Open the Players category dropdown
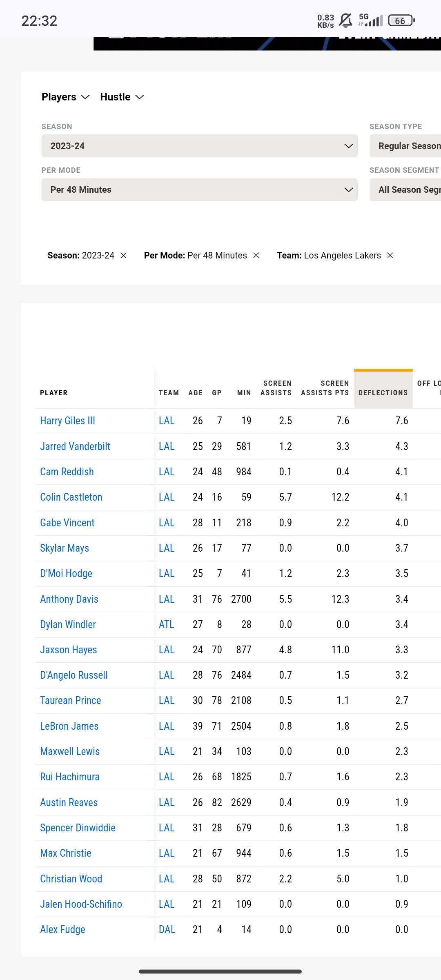 click(65, 97)
